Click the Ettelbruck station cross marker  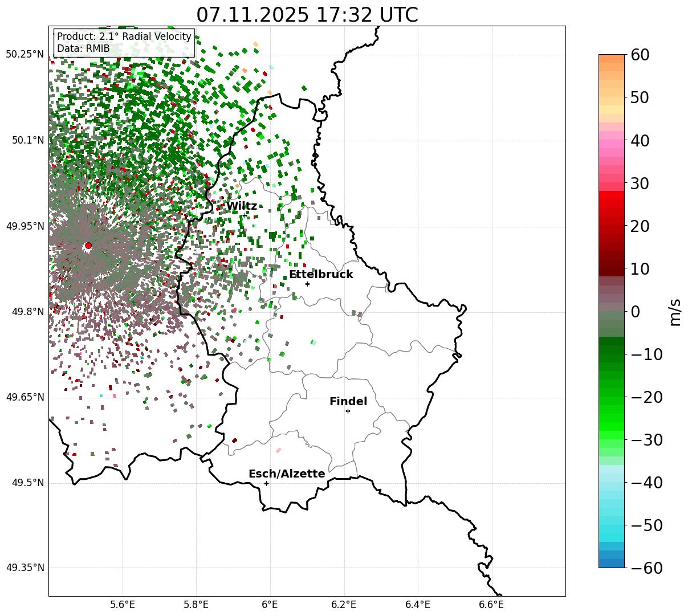coord(307,284)
